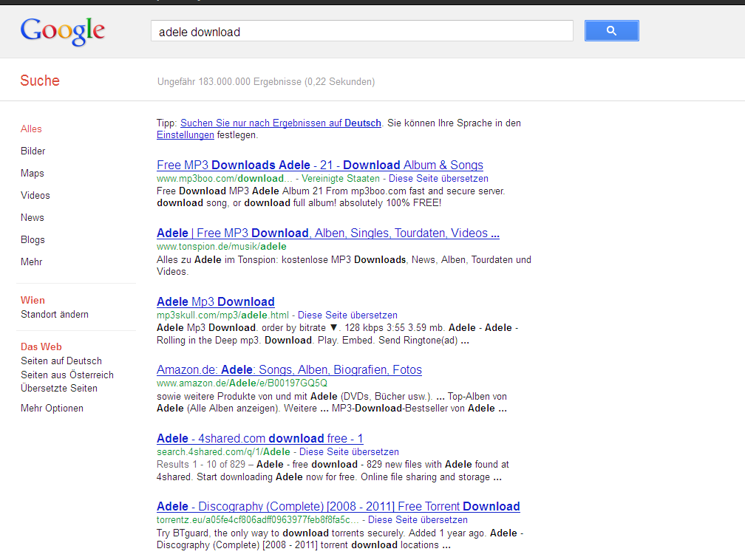The image size is (745, 560).
Task: Open the Einstellungen link
Action: [x=186, y=135]
